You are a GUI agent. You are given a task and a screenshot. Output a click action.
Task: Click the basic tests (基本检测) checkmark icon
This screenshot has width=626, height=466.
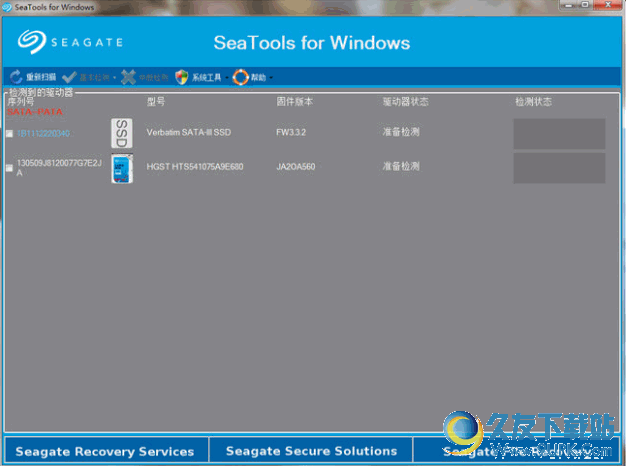[x=69, y=77]
